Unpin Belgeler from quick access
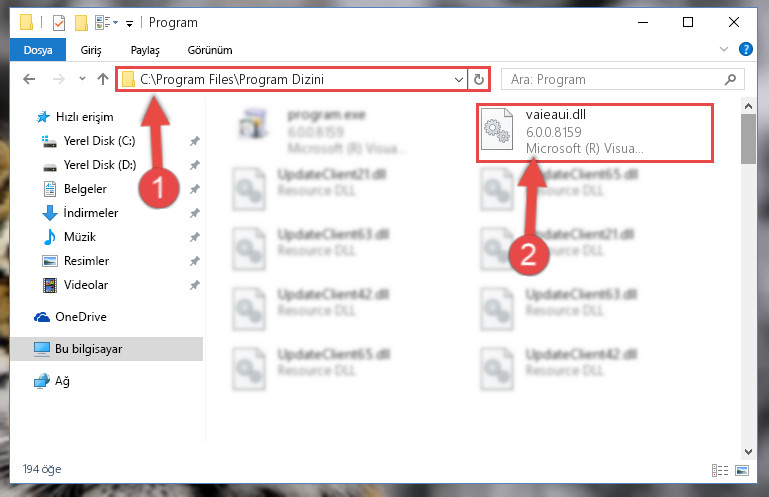This screenshot has height=497, width=769. (195, 189)
